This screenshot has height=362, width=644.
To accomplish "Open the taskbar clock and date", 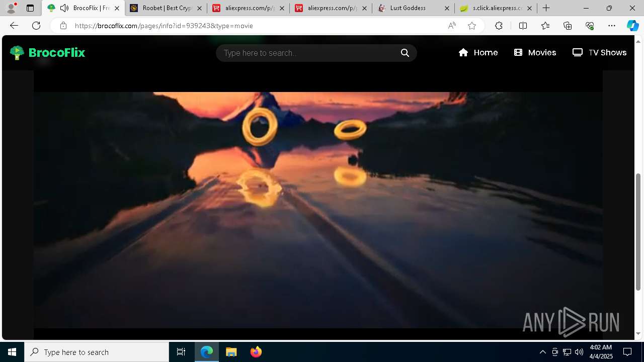I will coord(601,352).
